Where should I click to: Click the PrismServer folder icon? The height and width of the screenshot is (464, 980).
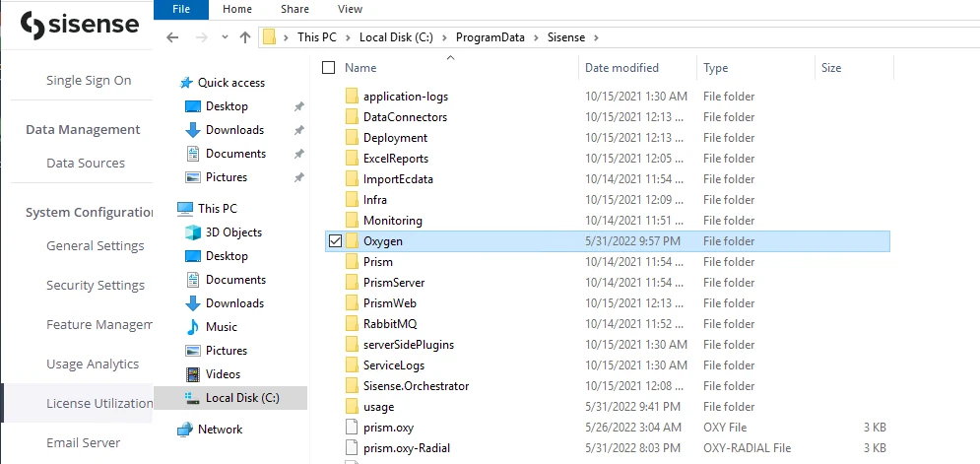pyautogui.click(x=352, y=282)
